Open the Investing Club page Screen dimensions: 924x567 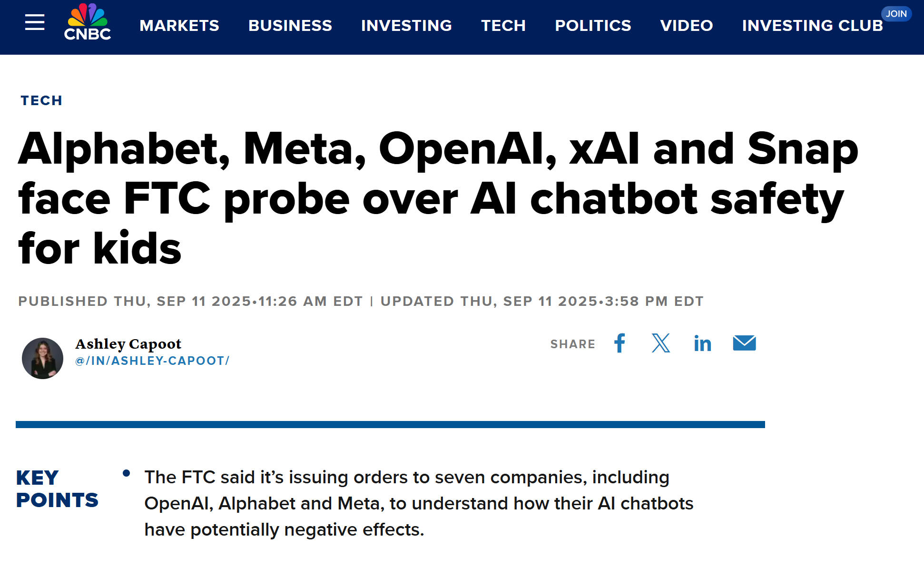point(812,25)
